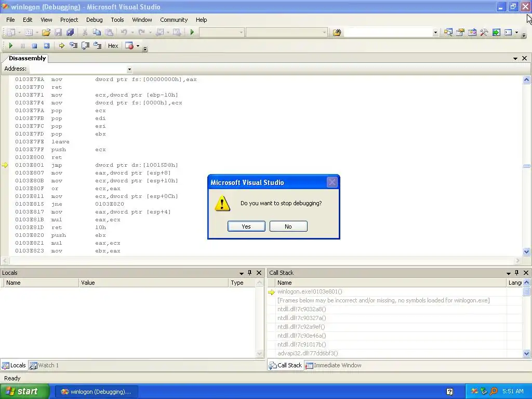
Task: Click the Navigate Forward icon
Action: [x=177, y=32]
